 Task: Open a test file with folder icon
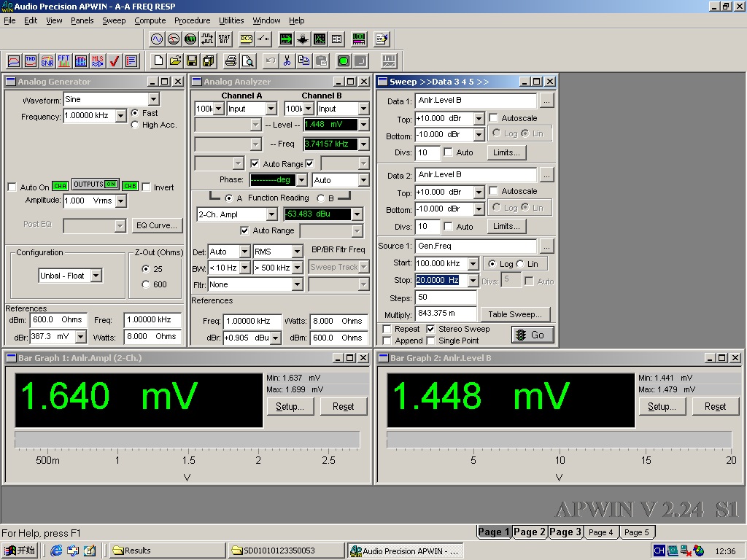175,61
